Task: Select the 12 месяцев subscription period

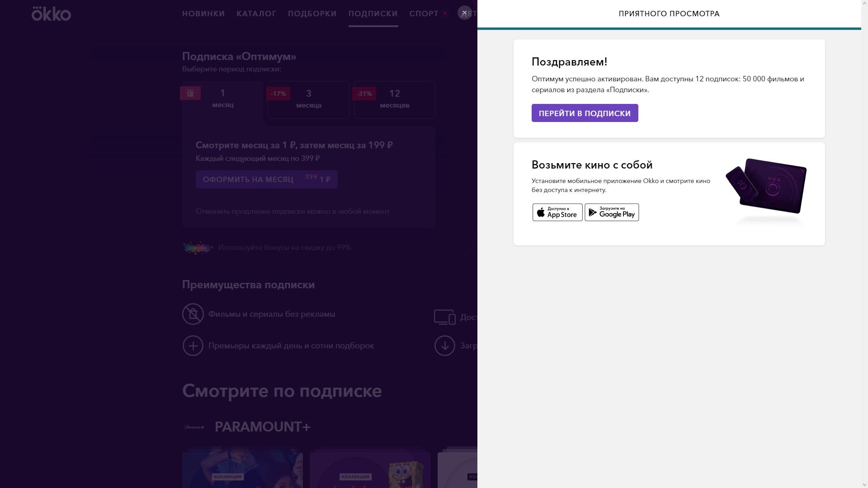Action: pyautogui.click(x=395, y=99)
